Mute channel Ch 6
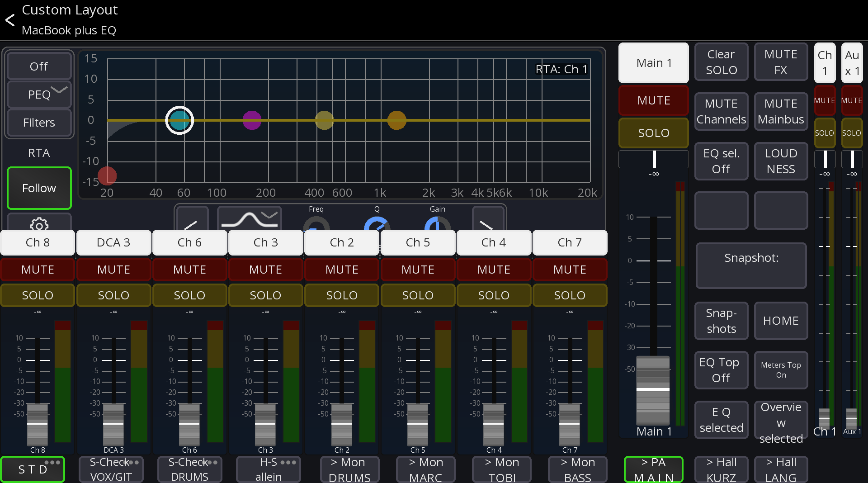Screen dimensions: 868x483 [189, 270]
